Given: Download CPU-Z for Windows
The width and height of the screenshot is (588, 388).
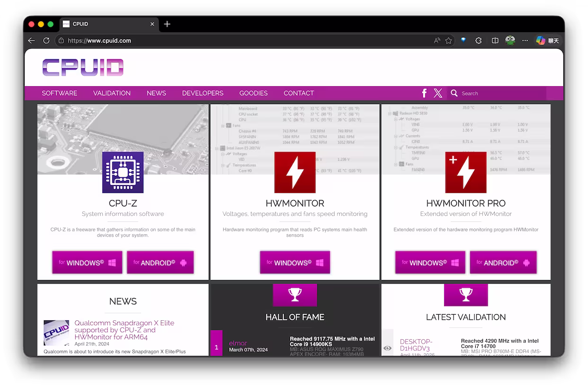Looking at the screenshot, I should pyautogui.click(x=87, y=262).
